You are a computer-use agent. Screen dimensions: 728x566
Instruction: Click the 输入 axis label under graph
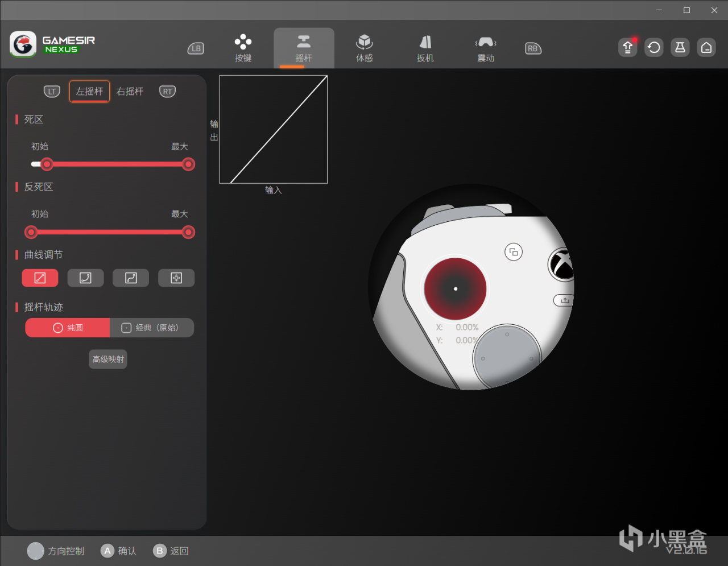[274, 191]
